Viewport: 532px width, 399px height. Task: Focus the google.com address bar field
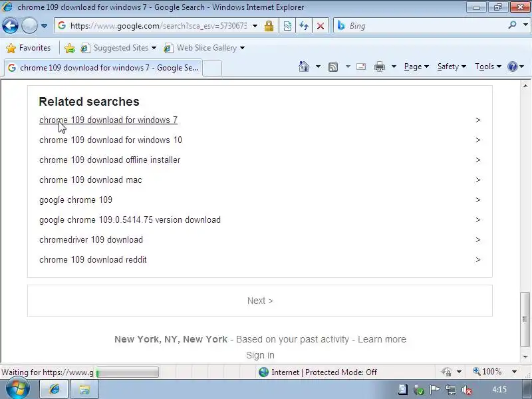click(158, 26)
